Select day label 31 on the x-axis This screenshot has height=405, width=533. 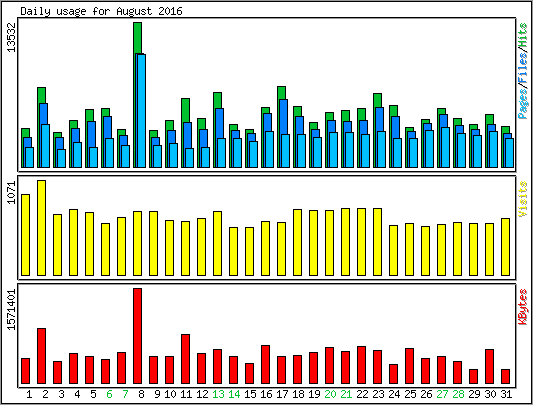point(506,394)
